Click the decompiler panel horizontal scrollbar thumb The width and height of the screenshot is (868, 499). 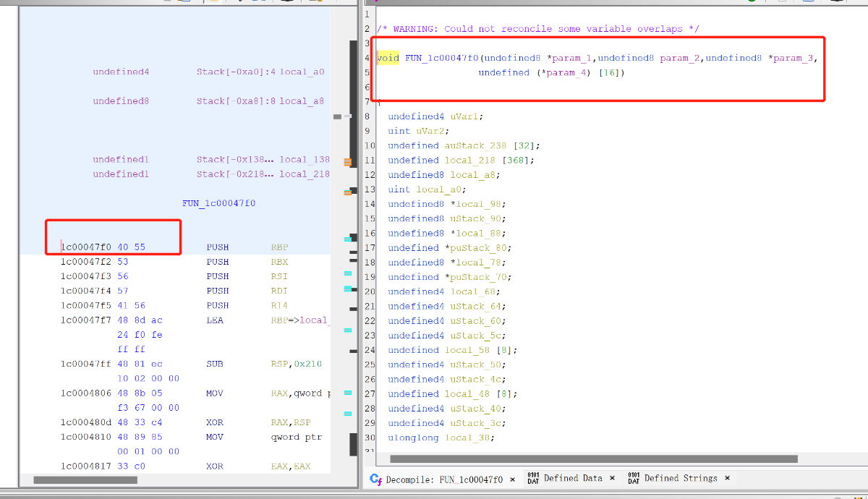click(x=594, y=459)
